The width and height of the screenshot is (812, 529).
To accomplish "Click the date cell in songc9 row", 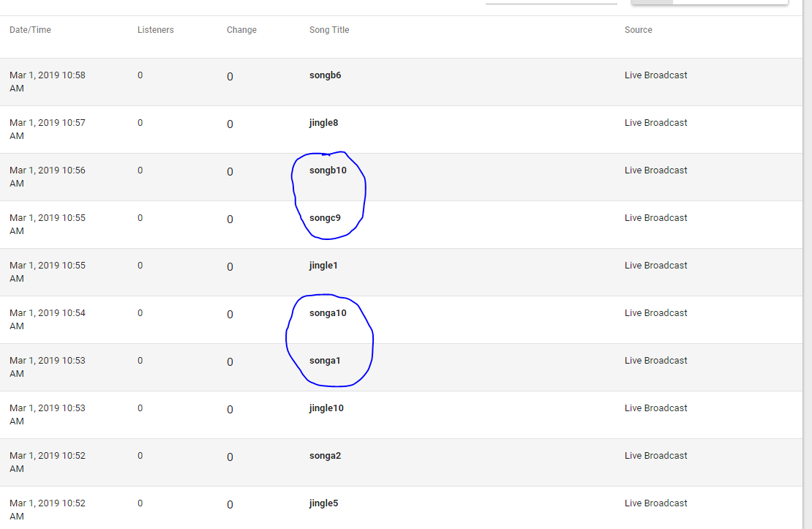I will [47, 225].
